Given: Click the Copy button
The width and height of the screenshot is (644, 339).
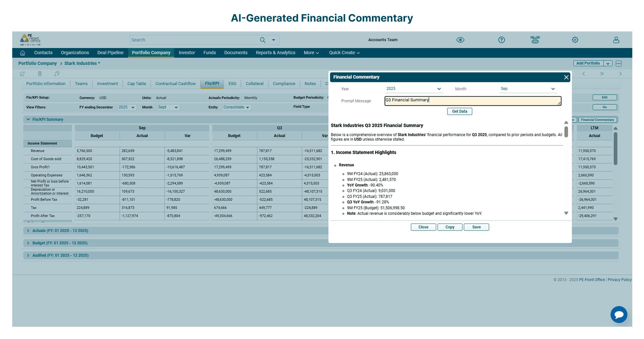Looking at the screenshot, I should point(450,227).
